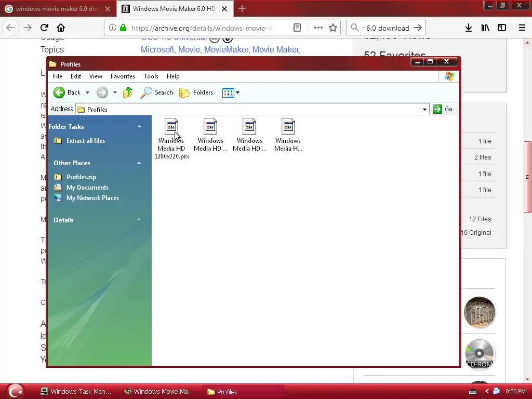Click the Start button on taskbar
This screenshot has width=532, height=399.
coord(15,392)
